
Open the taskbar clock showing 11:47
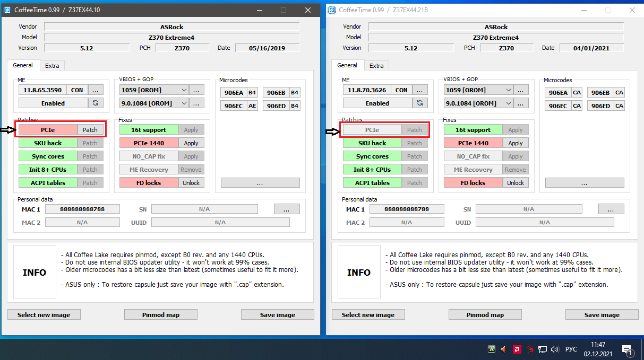[598, 349]
